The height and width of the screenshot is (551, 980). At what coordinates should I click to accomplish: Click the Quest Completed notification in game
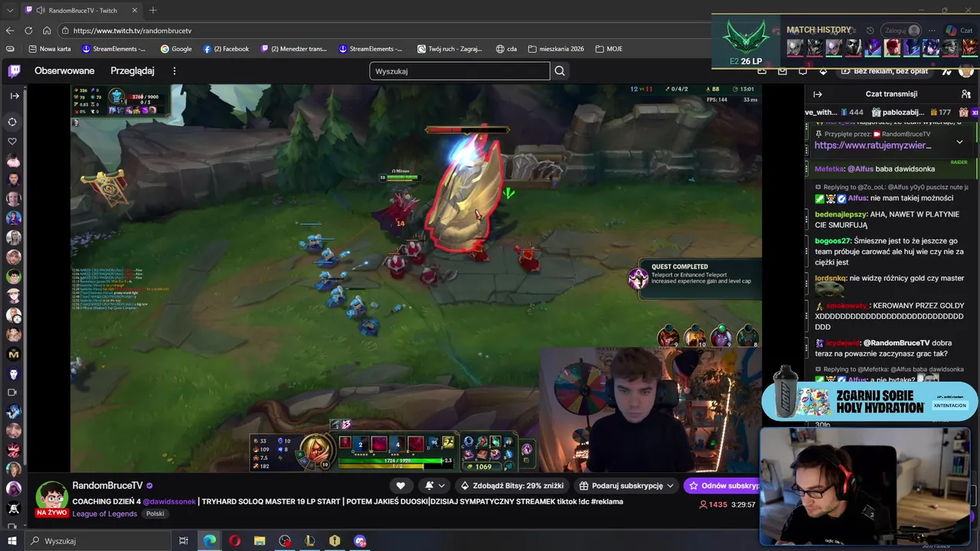(x=694, y=279)
